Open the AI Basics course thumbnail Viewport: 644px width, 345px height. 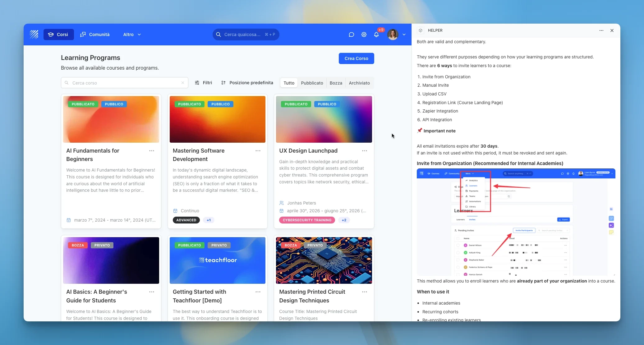pyautogui.click(x=111, y=260)
